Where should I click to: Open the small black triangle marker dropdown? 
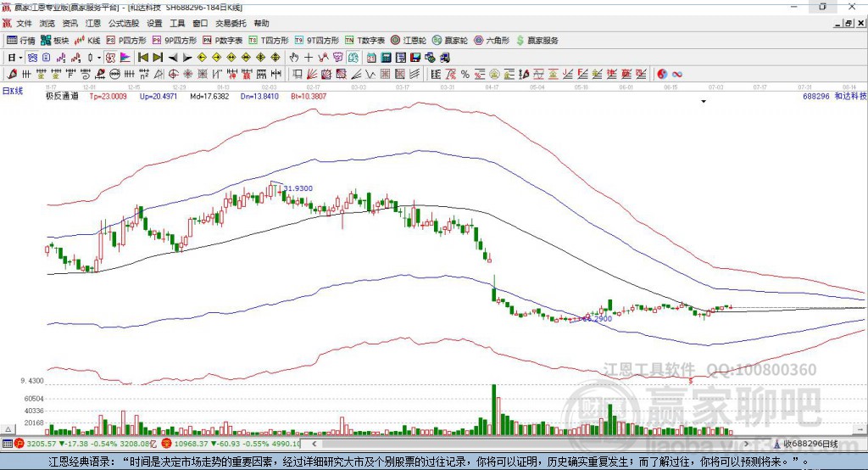(x=704, y=102)
